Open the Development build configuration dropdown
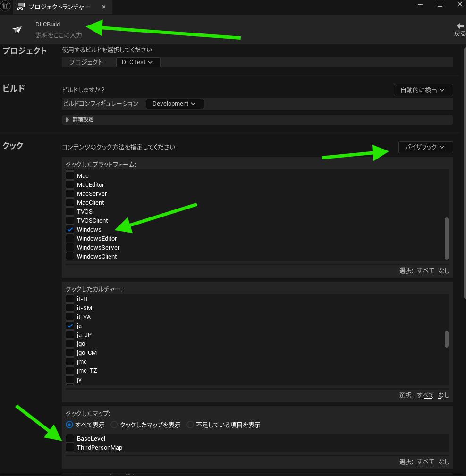The width and height of the screenshot is (466, 476). pos(175,104)
